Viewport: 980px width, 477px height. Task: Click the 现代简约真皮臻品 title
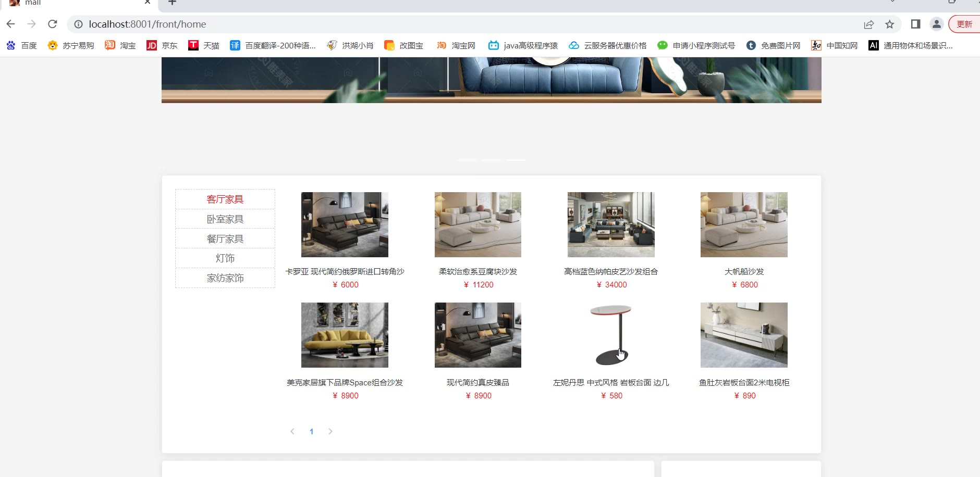(x=478, y=383)
